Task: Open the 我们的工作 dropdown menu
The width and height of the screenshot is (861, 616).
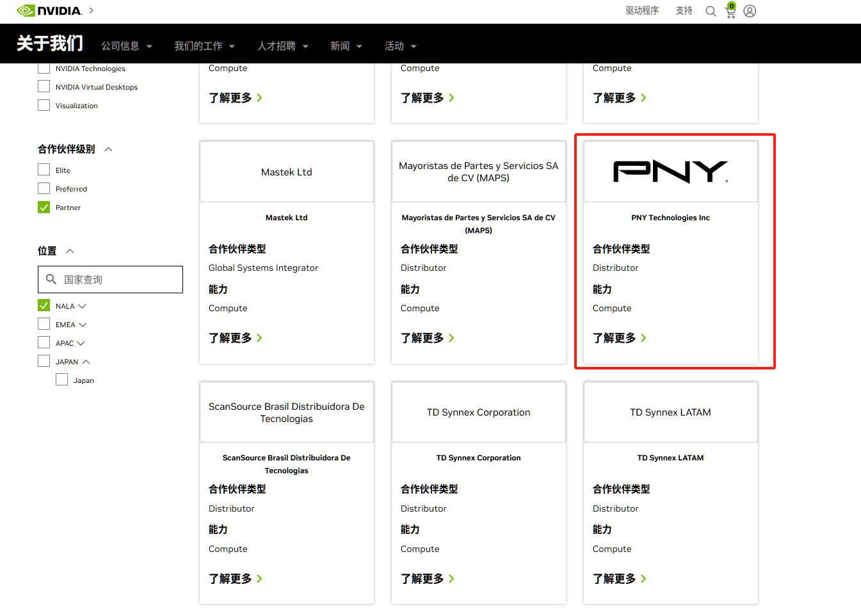Action: click(205, 46)
